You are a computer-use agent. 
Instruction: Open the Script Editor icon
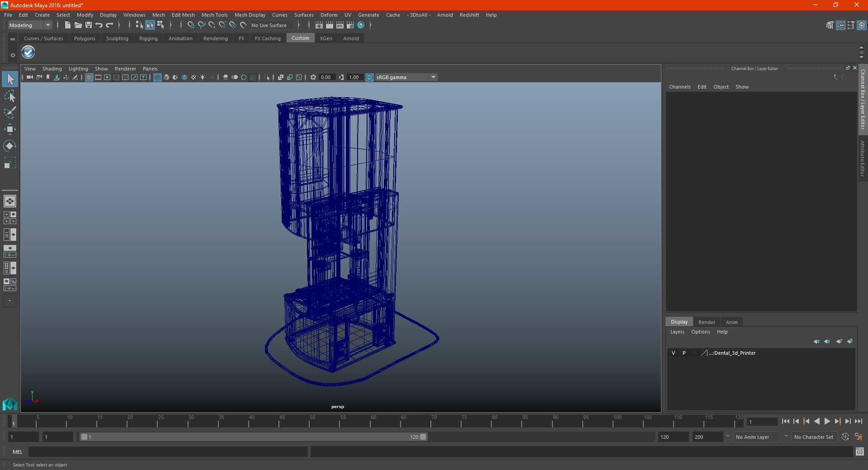click(860, 452)
